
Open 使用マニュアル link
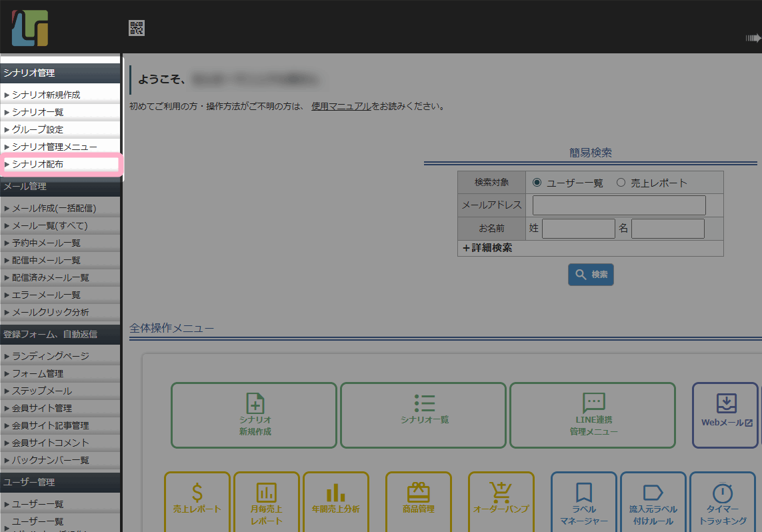point(341,106)
